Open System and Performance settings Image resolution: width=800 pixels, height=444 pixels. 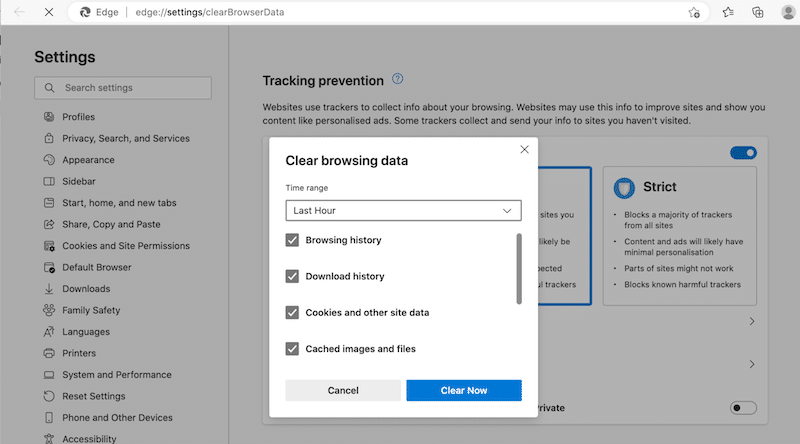click(x=117, y=375)
